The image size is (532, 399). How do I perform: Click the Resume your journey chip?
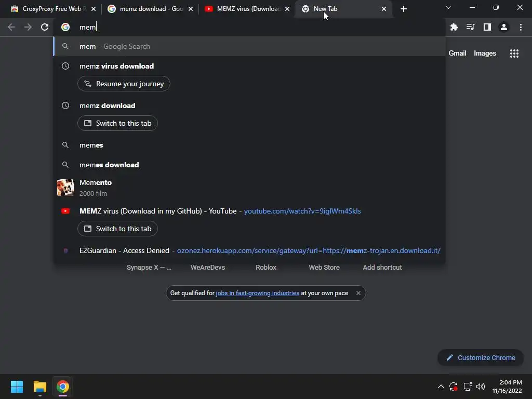[x=124, y=84]
